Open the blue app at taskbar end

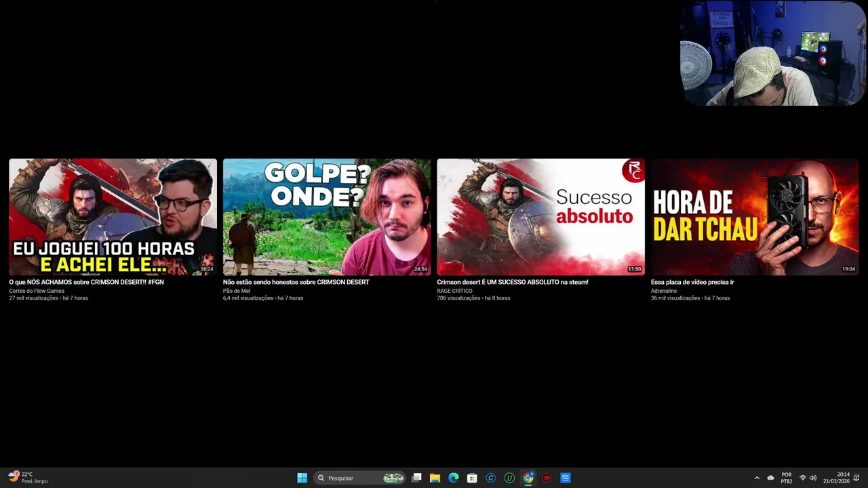click(566, 478)
